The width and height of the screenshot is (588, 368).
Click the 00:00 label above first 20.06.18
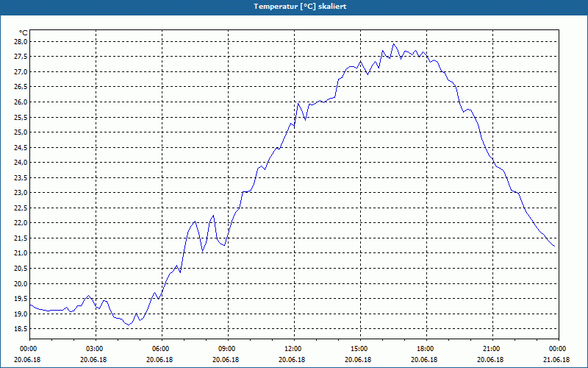[x=29, y=349]
